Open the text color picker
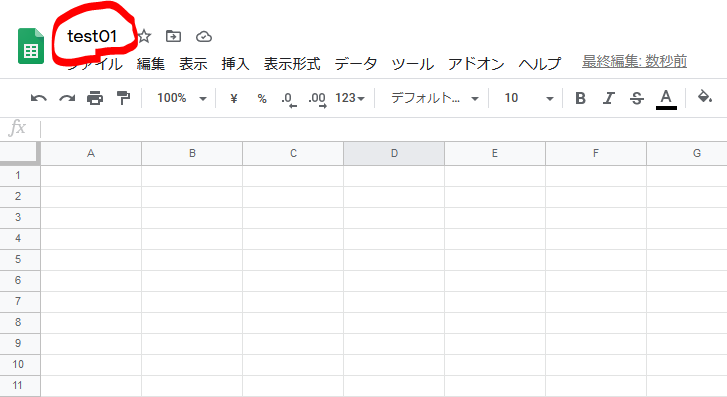The width and height of the screenshot is (727, 397). point(666,99)
